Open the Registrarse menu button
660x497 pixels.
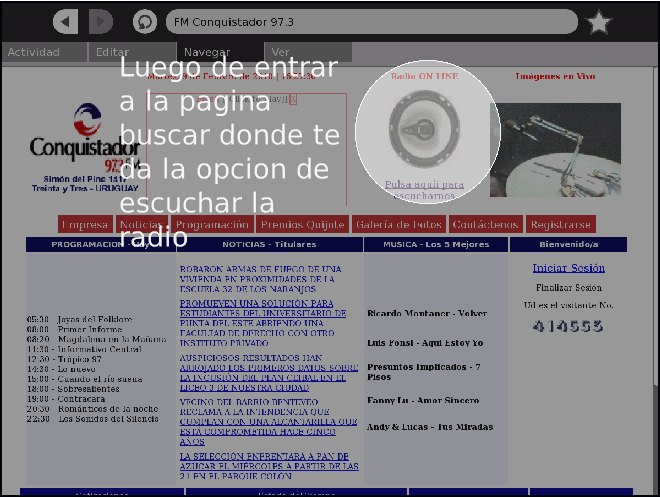(x=561, y=224)
